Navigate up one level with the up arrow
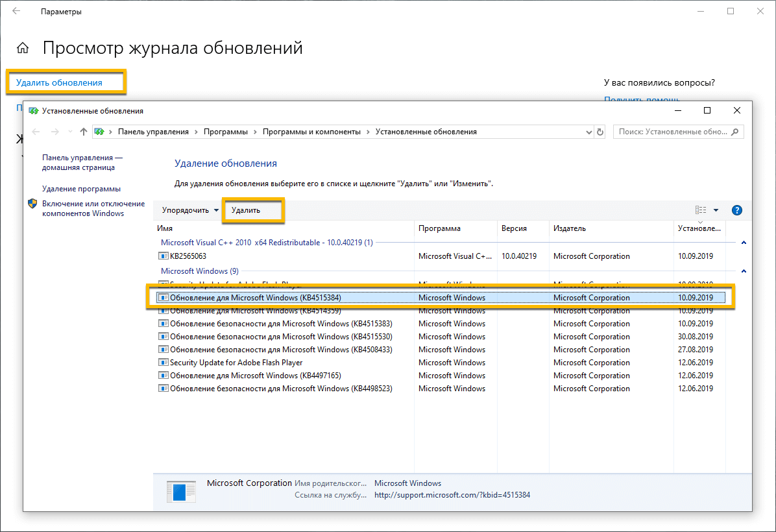 point(83,131)
